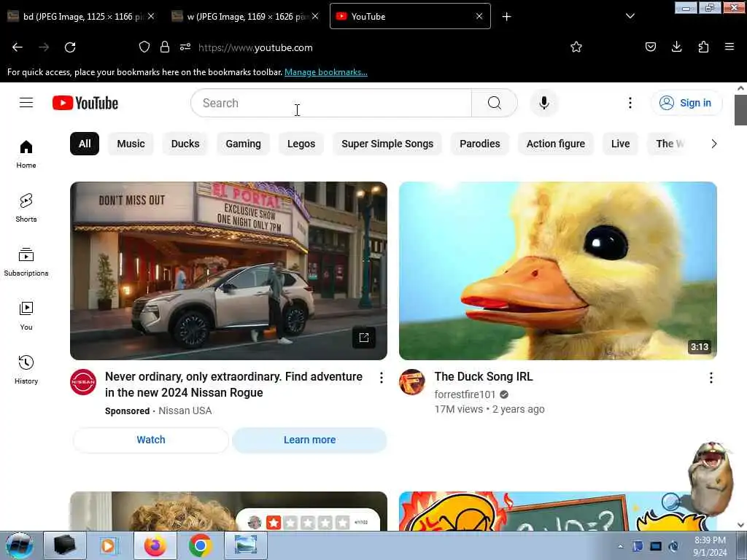Open Shorts in the sidebar
747x560 pixels.
tap(26, 208)
